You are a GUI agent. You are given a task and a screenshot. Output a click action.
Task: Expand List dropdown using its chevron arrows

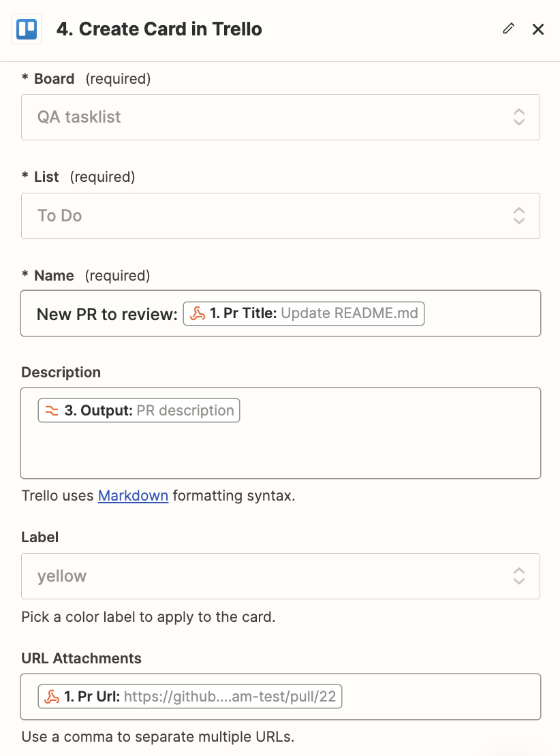(518, 216)
